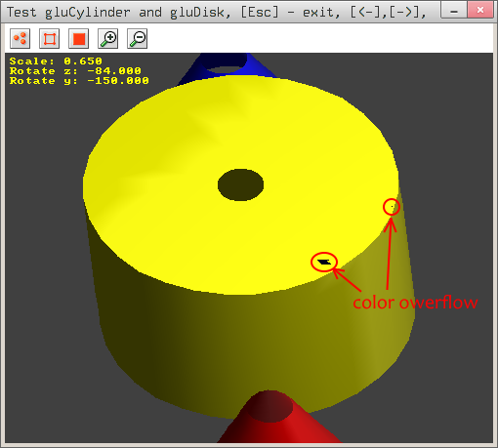Select the red cone at bottom
This screenshot has width=498, height=448.
(278, 418)
